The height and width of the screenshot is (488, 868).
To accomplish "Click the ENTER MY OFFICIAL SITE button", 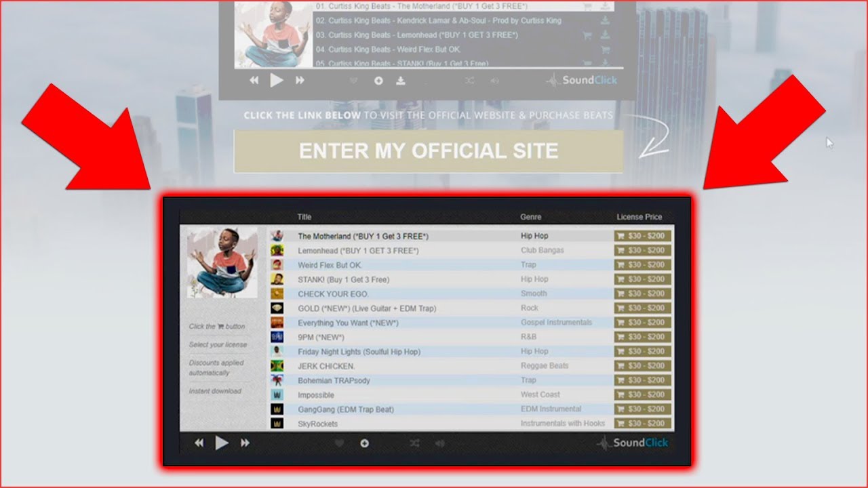I will 429,150.
